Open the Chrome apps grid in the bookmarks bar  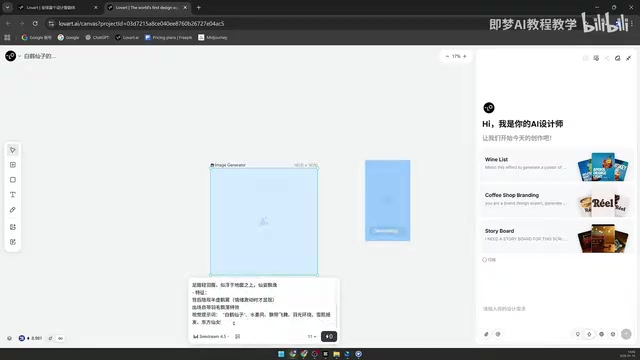click(7, 38)
